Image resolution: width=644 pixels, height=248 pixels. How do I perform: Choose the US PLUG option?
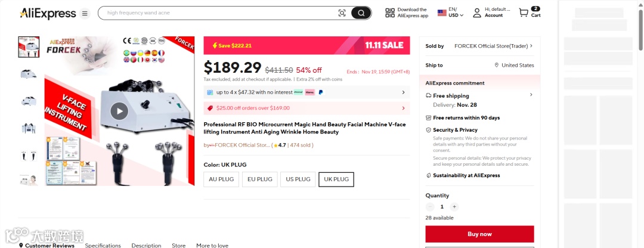[298, 179]
